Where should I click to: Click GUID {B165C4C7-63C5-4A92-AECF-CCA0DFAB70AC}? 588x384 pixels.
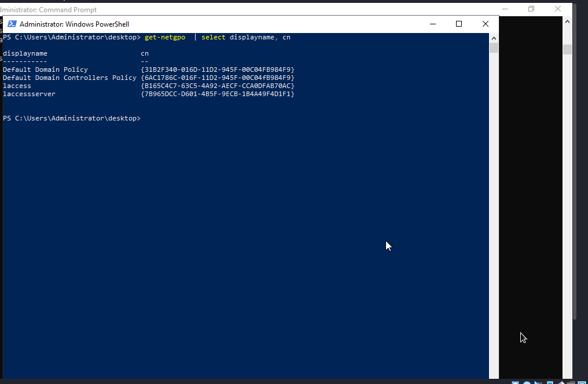click(x=218, y=86)
